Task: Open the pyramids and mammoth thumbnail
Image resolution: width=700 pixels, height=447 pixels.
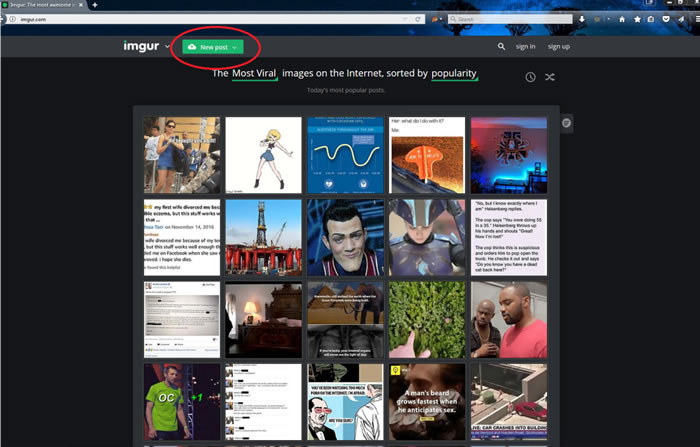Action: [x=345, y=319]
